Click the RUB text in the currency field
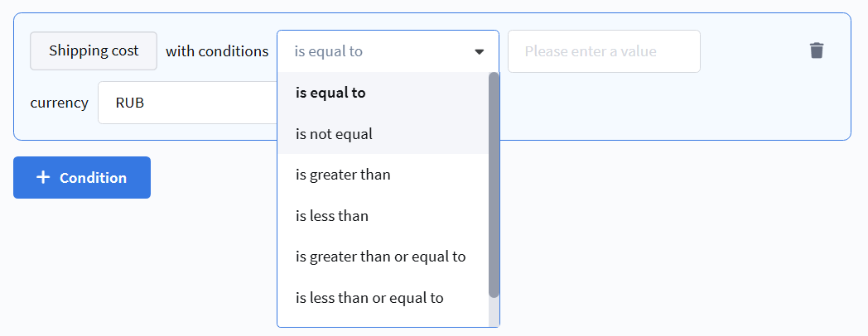The width and height of the screenshot is (868, 336). (x=130, y=103)
